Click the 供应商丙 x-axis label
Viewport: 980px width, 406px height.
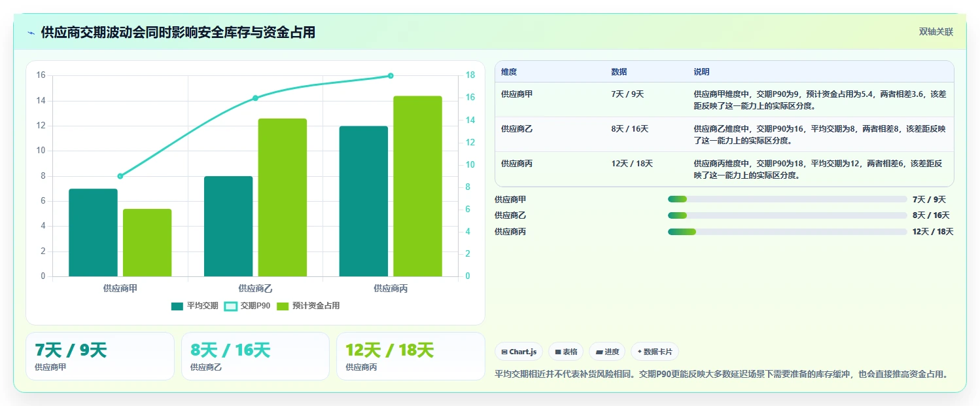pos(391,288)
